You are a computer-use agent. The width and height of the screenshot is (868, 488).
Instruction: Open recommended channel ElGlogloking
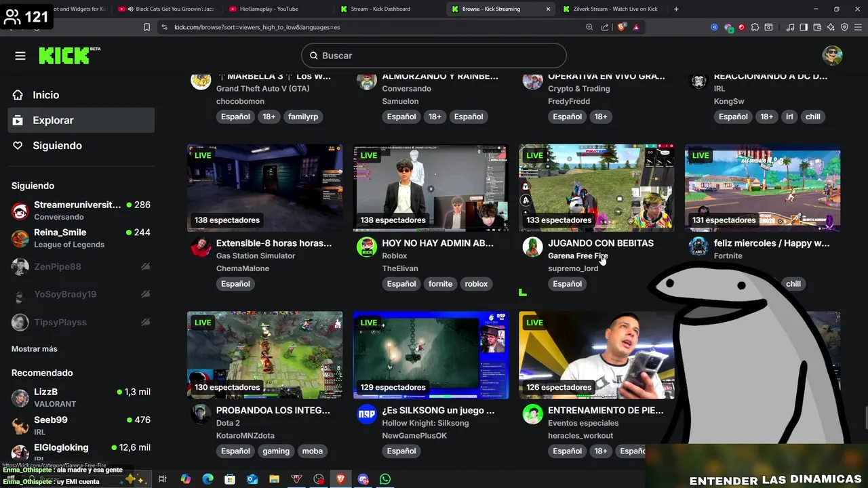pyautogui.click(x=81, y=452)
